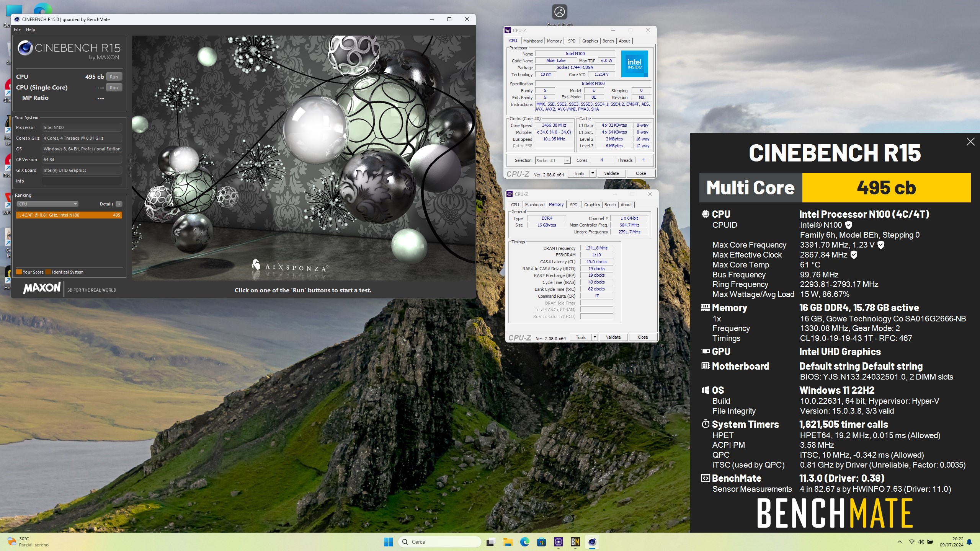Open Graphics tab in upper CPU-Z window
This screenshot has width=980, height=551.
coord(590,41)
